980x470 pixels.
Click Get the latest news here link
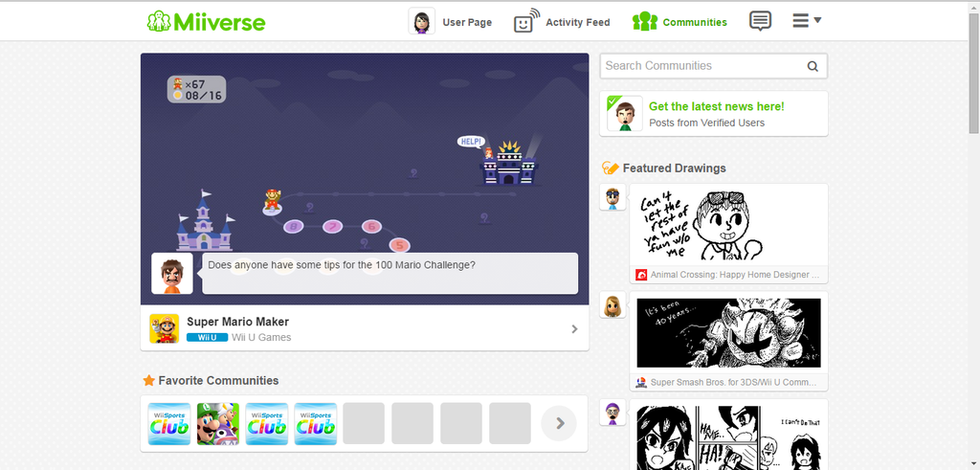716,107
